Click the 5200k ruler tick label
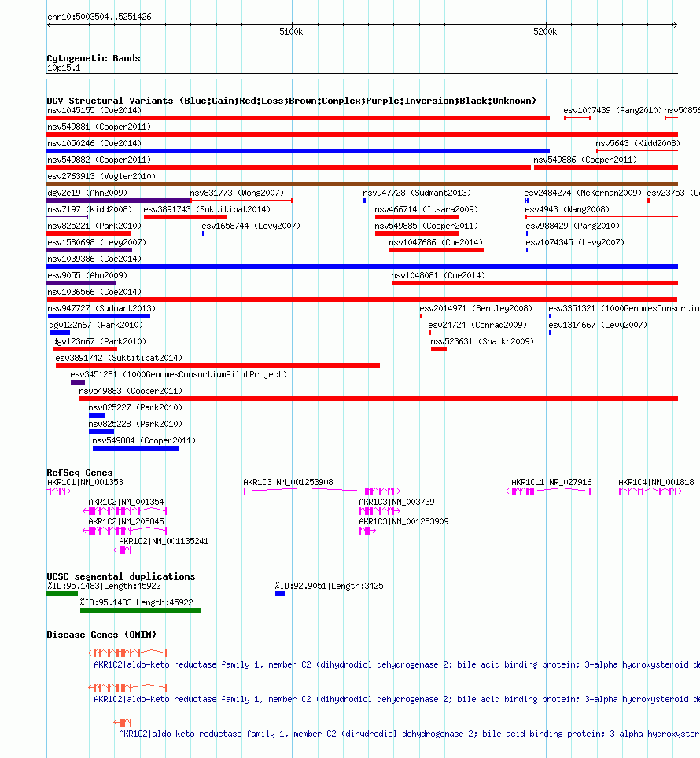Image resolution: width=700 pixels, height=758 pixels. (545, 31)
